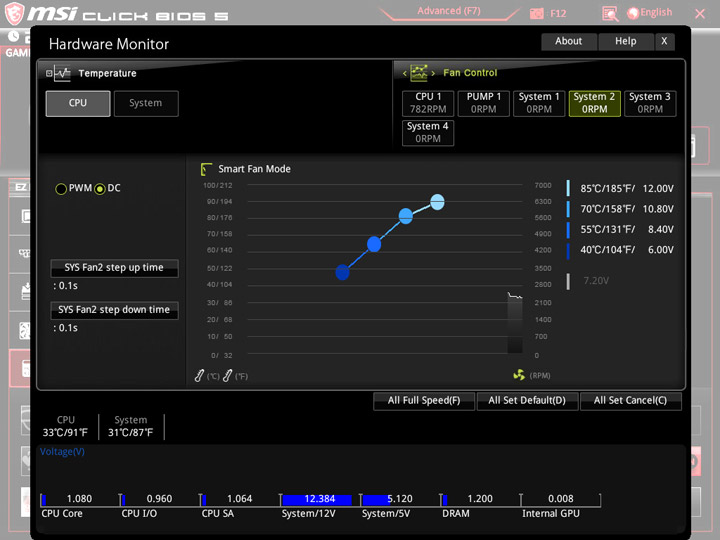Click All Set Default(D) button

[x=527, y=401]
